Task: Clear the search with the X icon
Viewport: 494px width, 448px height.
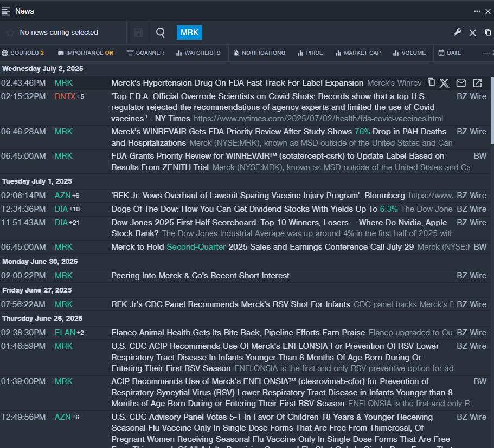Action: 472,33
